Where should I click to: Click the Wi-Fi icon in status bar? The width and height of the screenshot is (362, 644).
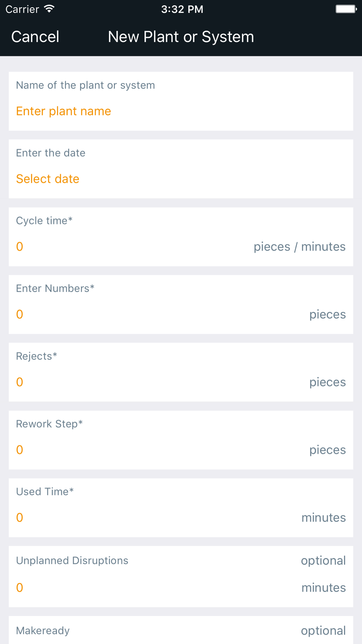point(49,9)
